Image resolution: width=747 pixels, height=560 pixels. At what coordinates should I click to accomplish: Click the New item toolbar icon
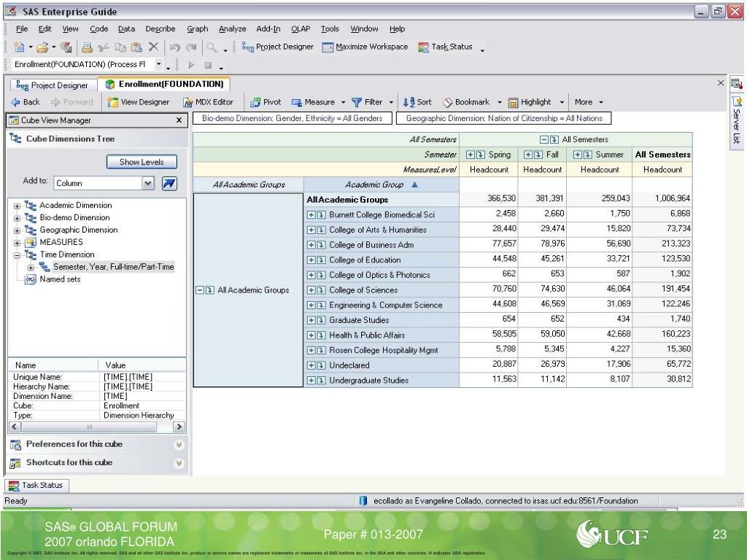[19, 47]
